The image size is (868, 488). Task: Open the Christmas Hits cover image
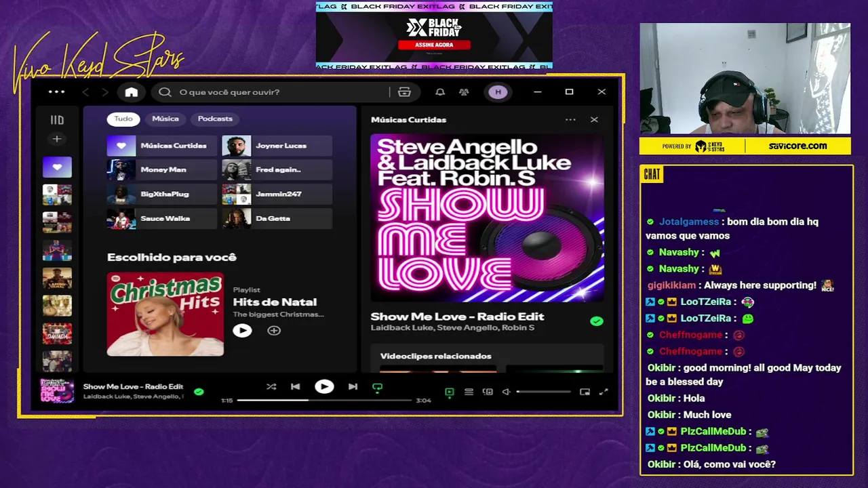(x=165, y=314)
